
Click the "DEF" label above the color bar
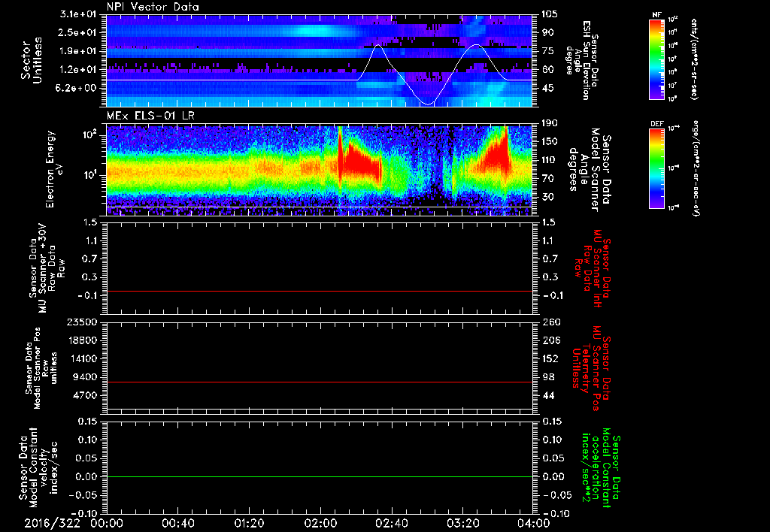click(656, 124)
